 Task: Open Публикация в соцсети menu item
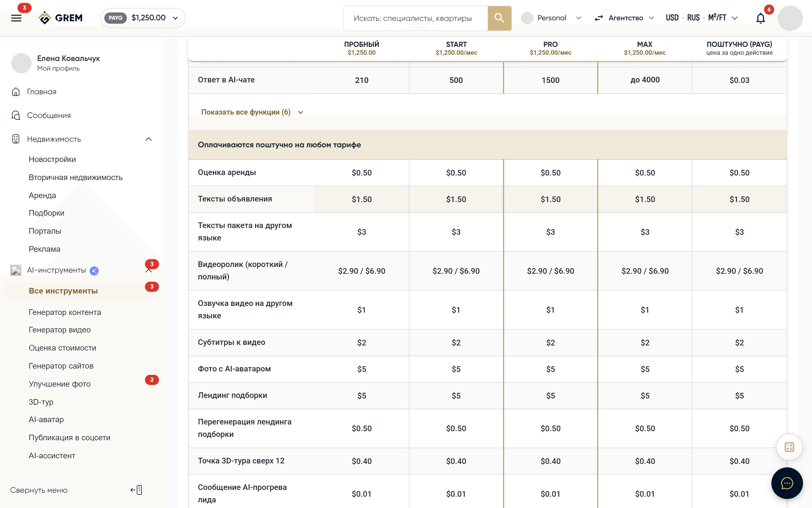pyautogui.click(x=69, y=437)
